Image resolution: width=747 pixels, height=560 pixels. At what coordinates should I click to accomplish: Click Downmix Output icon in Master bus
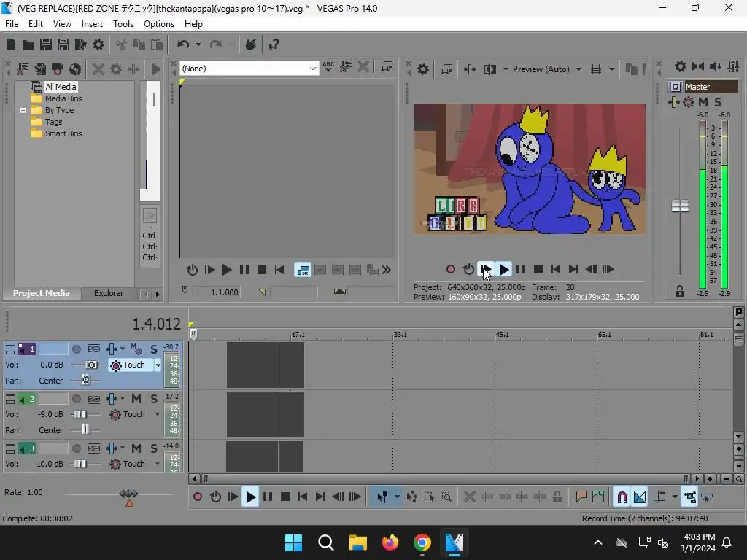[698, 66]
